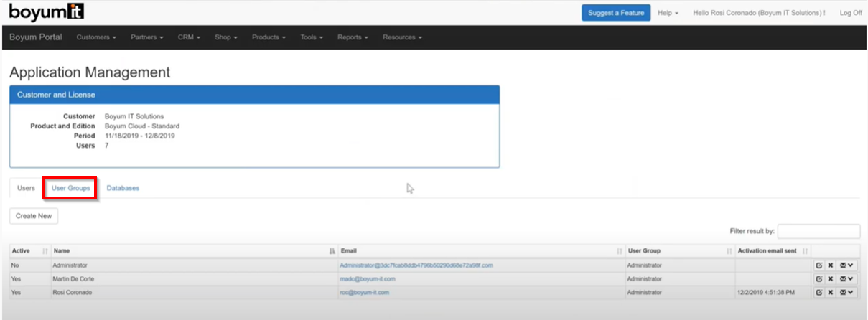Open email options for Martin De Corte
Image resolution: width=868 pixels, height=320 pixels.
846,279
